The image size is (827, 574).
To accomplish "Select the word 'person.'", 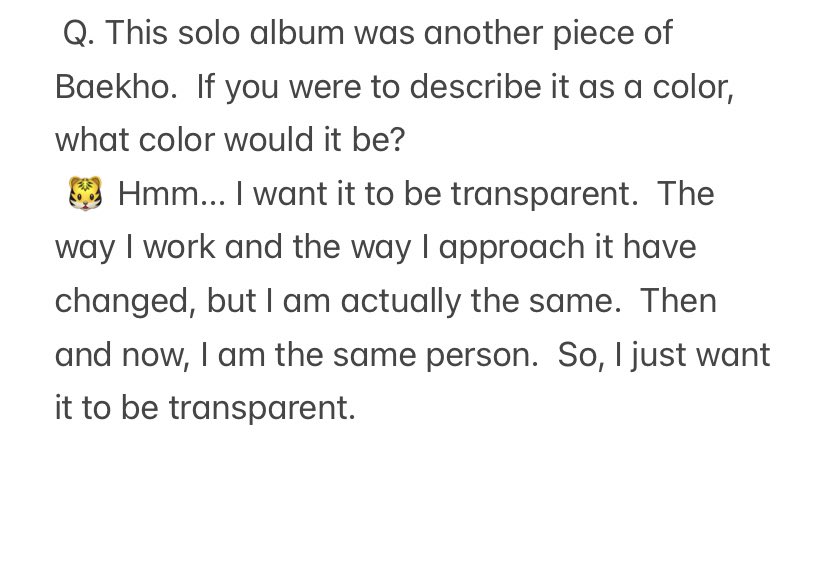I will (x=482, y=358).
